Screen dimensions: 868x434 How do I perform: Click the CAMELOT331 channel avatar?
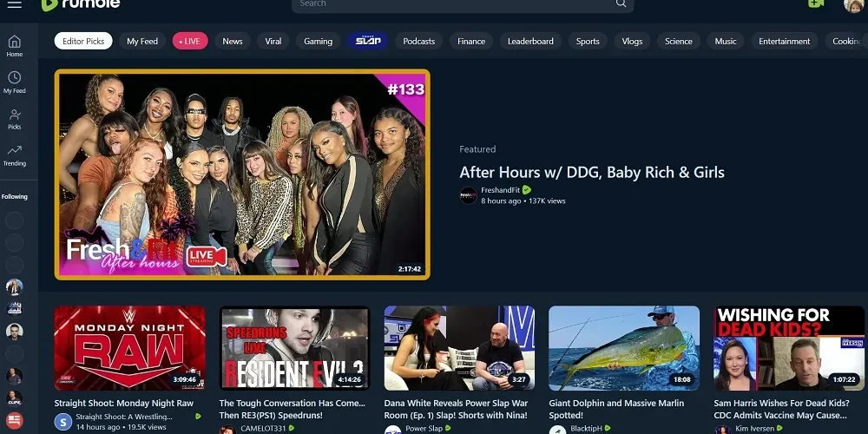coord(227,431)
